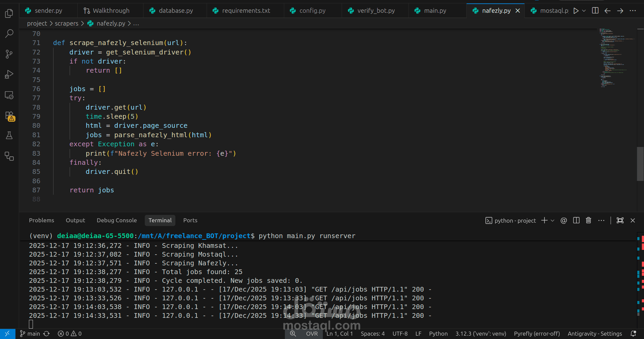Click the scrapers folder in breadcrumb

67,24
